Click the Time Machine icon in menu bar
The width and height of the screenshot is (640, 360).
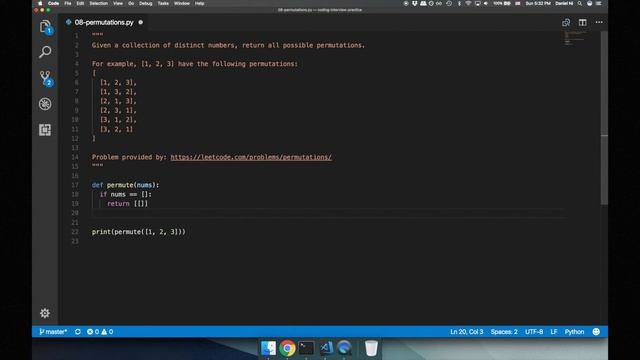pos(449,3)
